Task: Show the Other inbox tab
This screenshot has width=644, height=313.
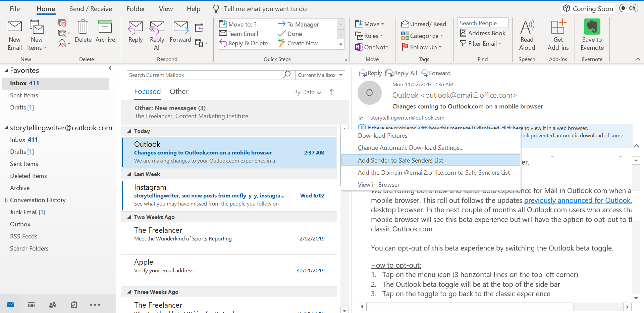Action: pyautogui.click(x=179, y=91)
